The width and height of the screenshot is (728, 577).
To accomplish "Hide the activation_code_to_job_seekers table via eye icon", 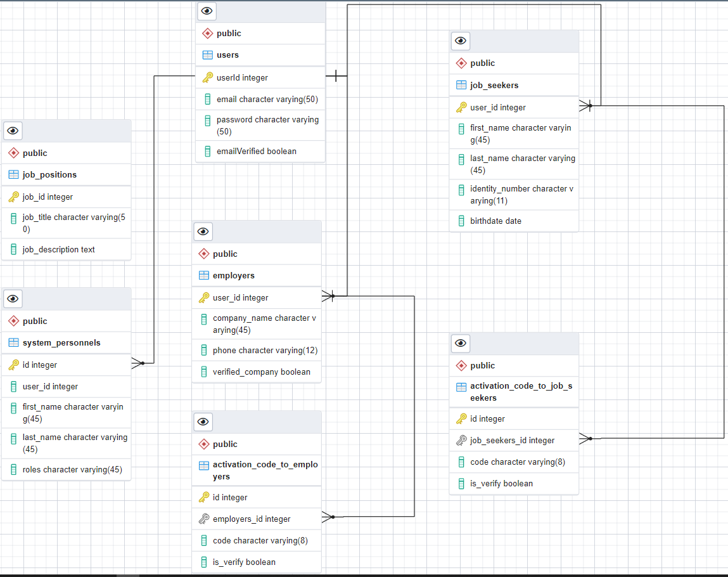I will (x=461, y=343).
